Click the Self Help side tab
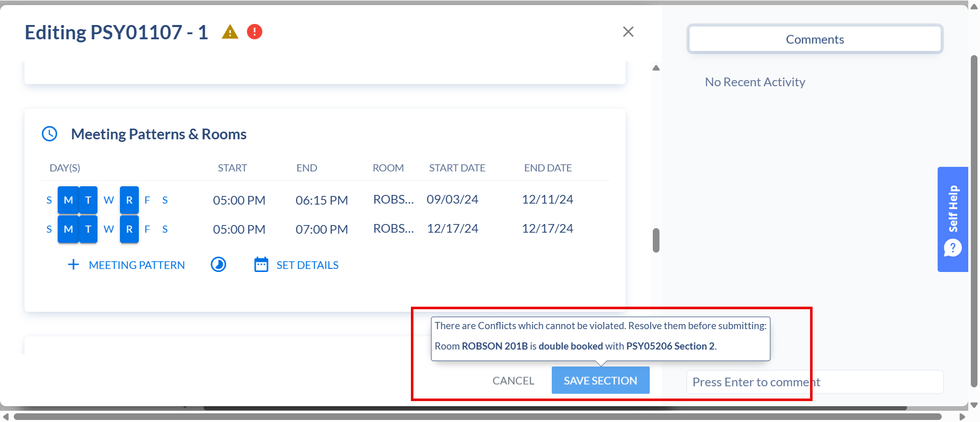980x422 pixels. 953,219
